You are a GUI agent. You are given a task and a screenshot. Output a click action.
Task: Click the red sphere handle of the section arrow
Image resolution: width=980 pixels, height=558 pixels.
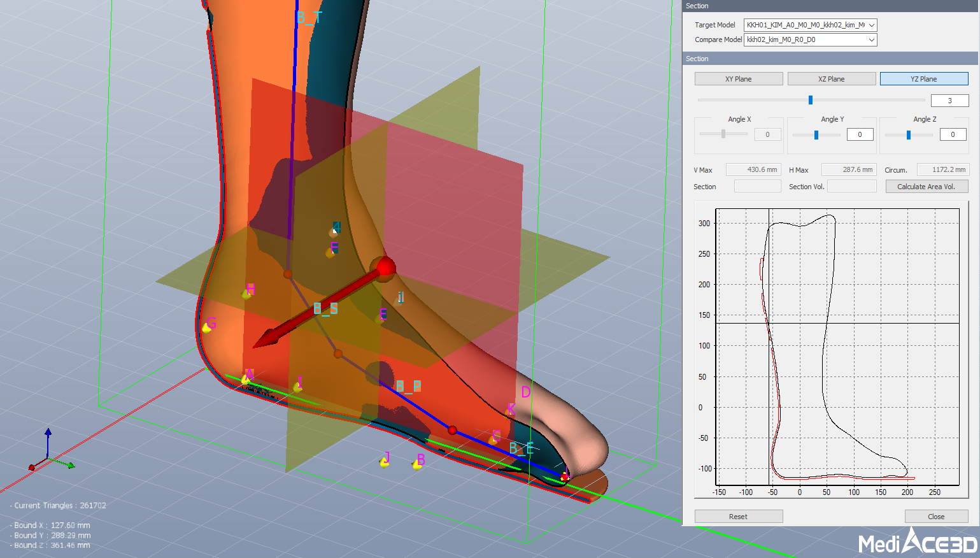385,268
